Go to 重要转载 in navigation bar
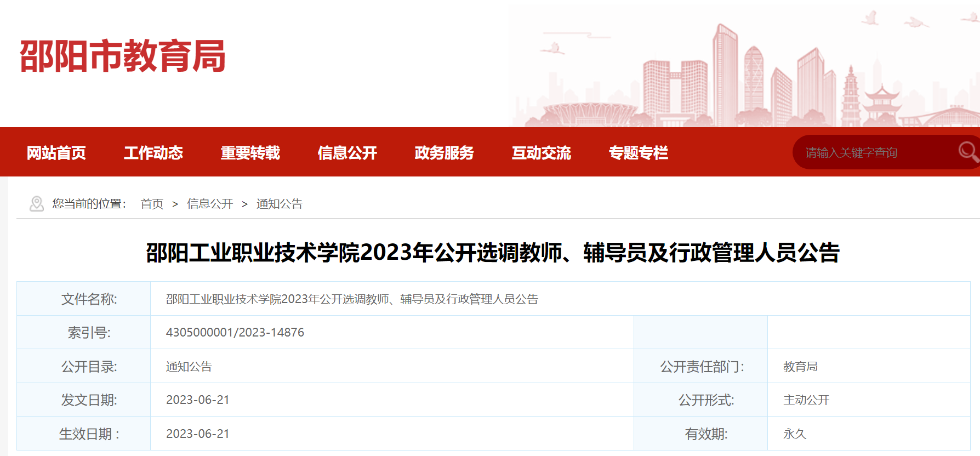Screen dimensions: 980x456 [250, 152]
